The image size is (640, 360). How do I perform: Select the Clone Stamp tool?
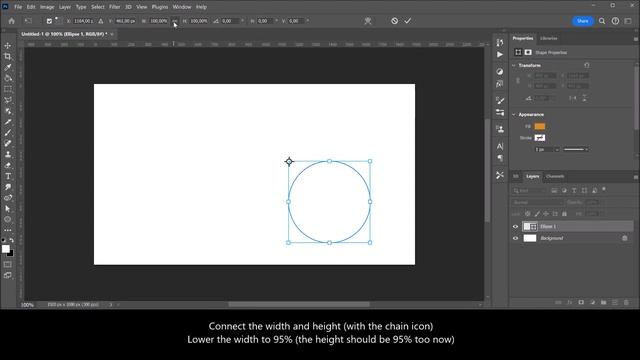click(x=8, y=154)
